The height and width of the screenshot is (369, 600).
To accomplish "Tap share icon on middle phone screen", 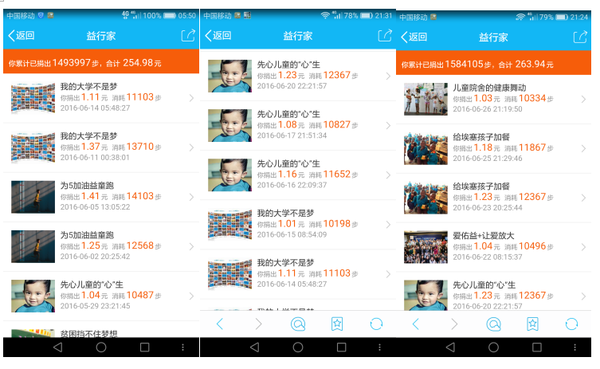I will (x=385, y=35).
